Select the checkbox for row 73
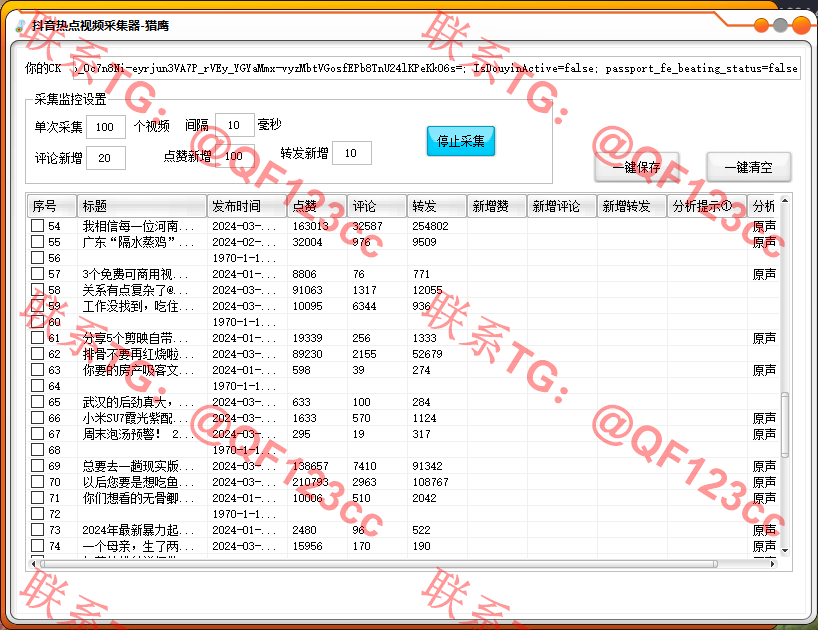 [37, 529]
